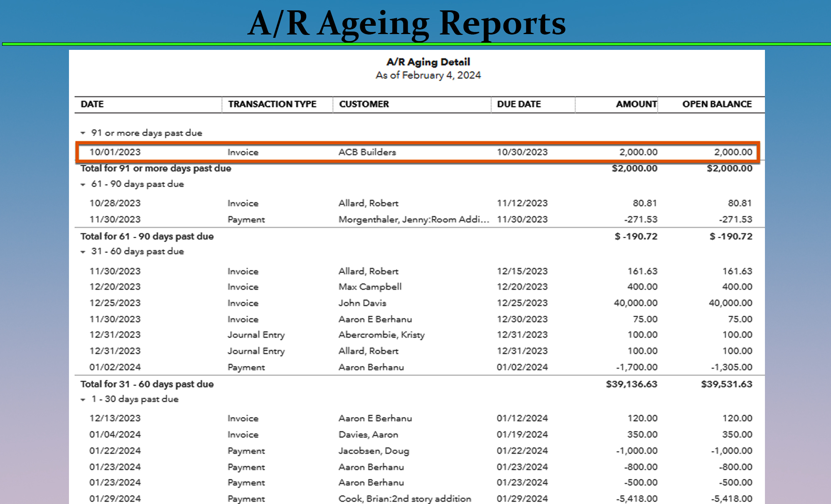
Task: Collapse the 61 - 90 days section
Action: click(83, 184)
